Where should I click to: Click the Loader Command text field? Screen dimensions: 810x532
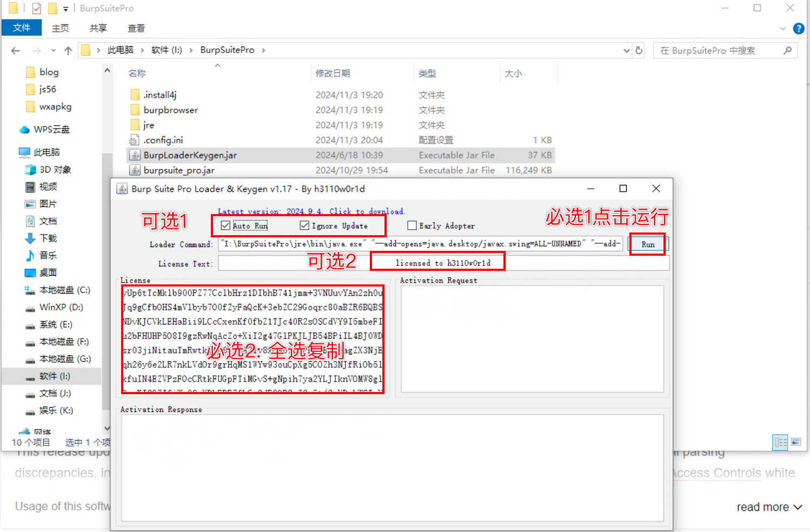(x=420, y=244)
